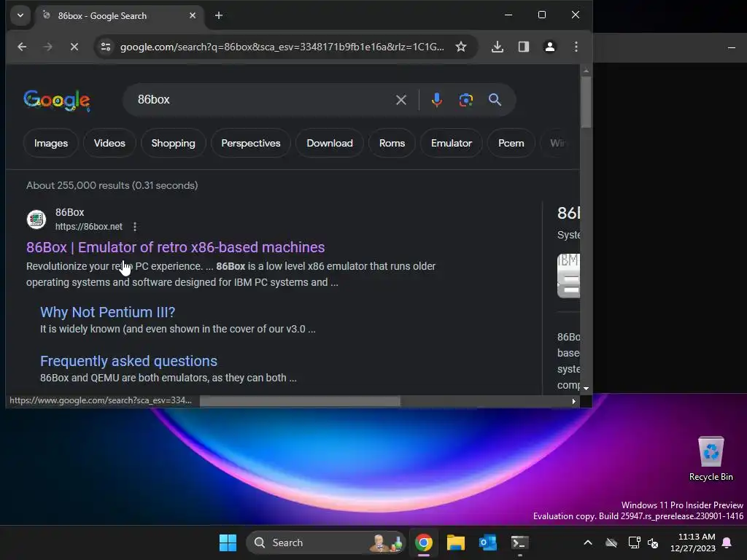Click the https://86box.net URL text
This screenshot has height=560, width=747.
pyautogui.click(x=88, y=227)
